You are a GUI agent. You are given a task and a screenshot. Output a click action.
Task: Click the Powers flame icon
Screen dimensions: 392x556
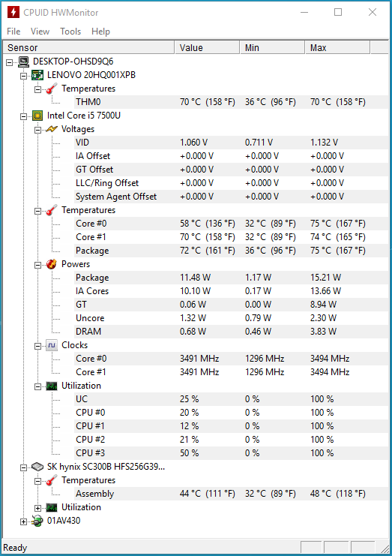52,264
